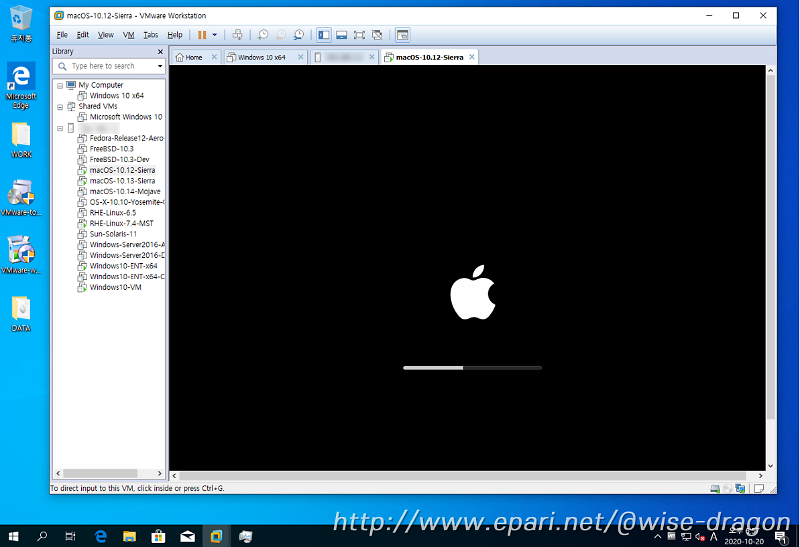Switch to Unity mode

coord(377,35)
